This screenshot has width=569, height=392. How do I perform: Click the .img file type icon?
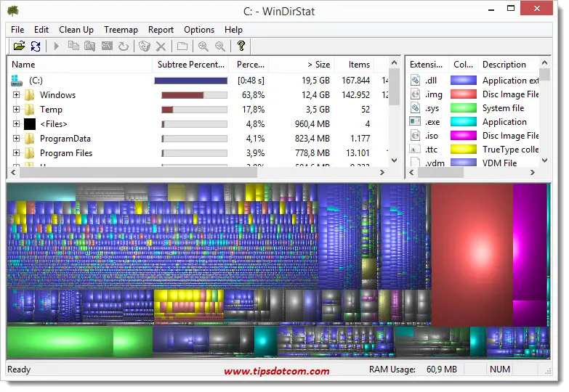[415, 94]
